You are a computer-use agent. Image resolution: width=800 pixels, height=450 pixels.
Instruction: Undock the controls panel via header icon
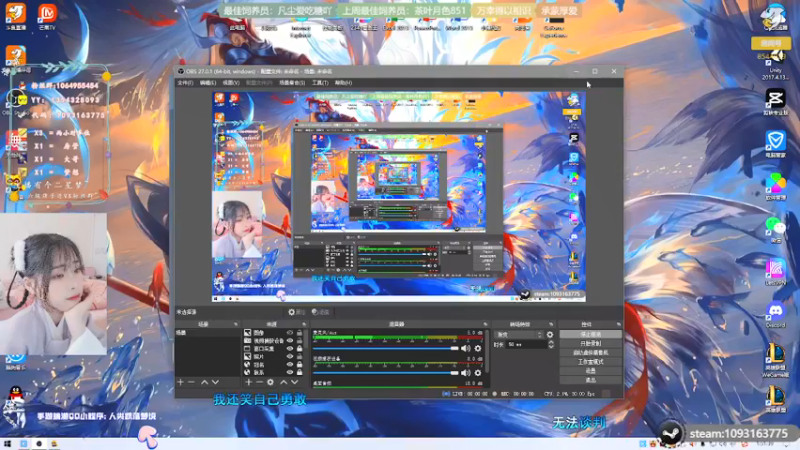coord(618,324)
